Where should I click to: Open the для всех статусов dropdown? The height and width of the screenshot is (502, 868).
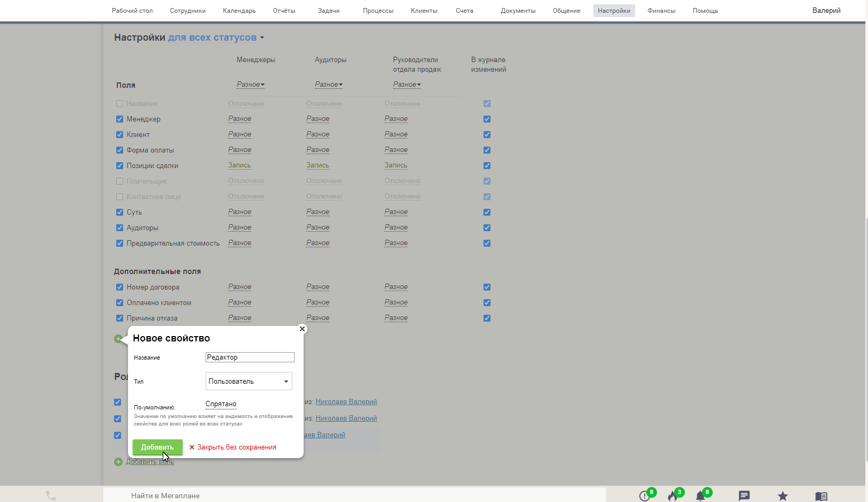point(216,37)
